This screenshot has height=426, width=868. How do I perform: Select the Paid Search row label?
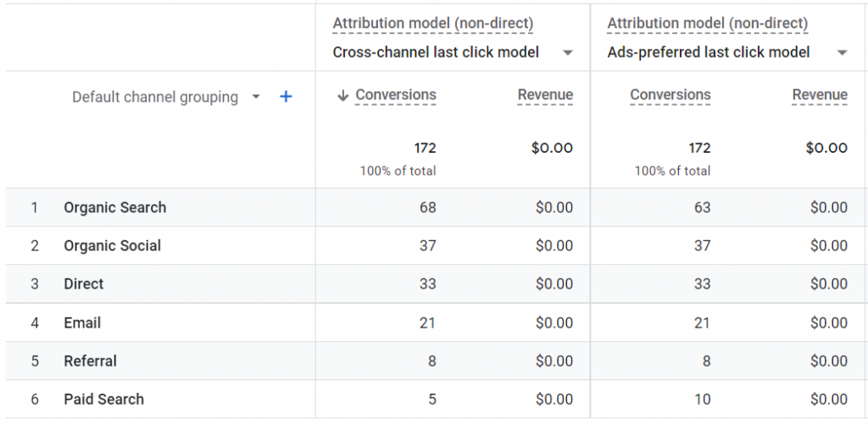[103, 399]
